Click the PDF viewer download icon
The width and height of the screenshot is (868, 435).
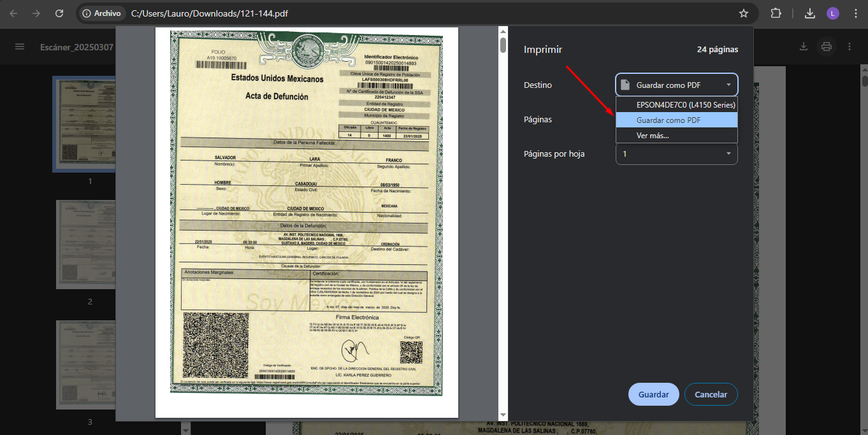804,46
